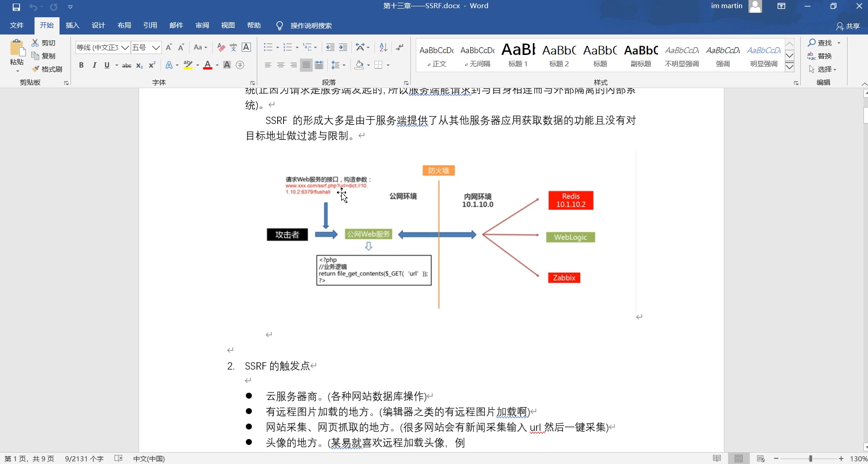Click language 中文(中国) in status bar
The height and width of the screenshot is (464, 868).
tap(149, 459)
